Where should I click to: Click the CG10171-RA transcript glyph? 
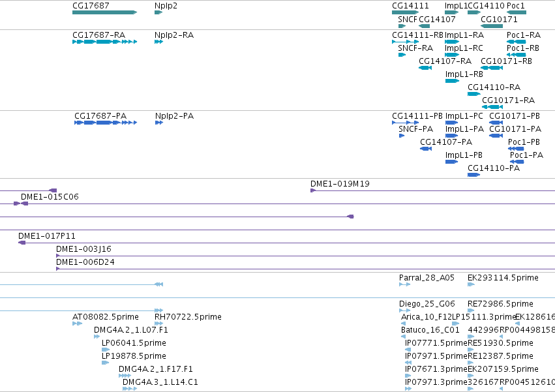(x=492, y=107)
